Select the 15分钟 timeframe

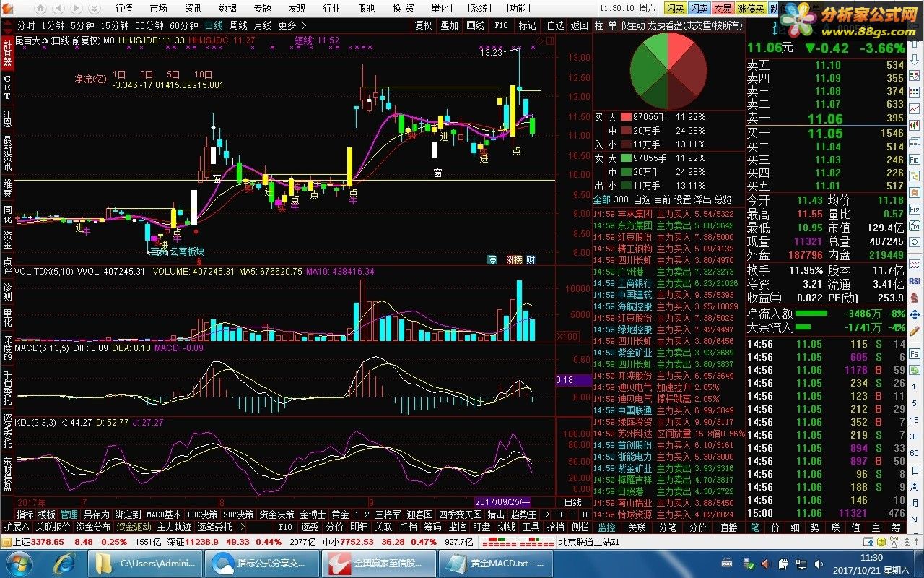click(115, 25)
